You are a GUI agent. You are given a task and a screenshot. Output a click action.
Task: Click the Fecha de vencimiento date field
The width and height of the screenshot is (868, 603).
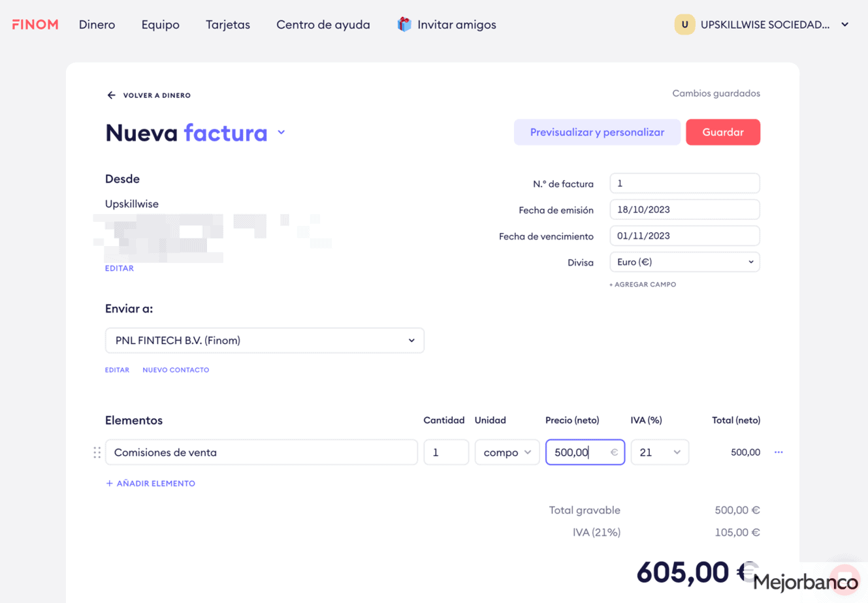[684, 236]
